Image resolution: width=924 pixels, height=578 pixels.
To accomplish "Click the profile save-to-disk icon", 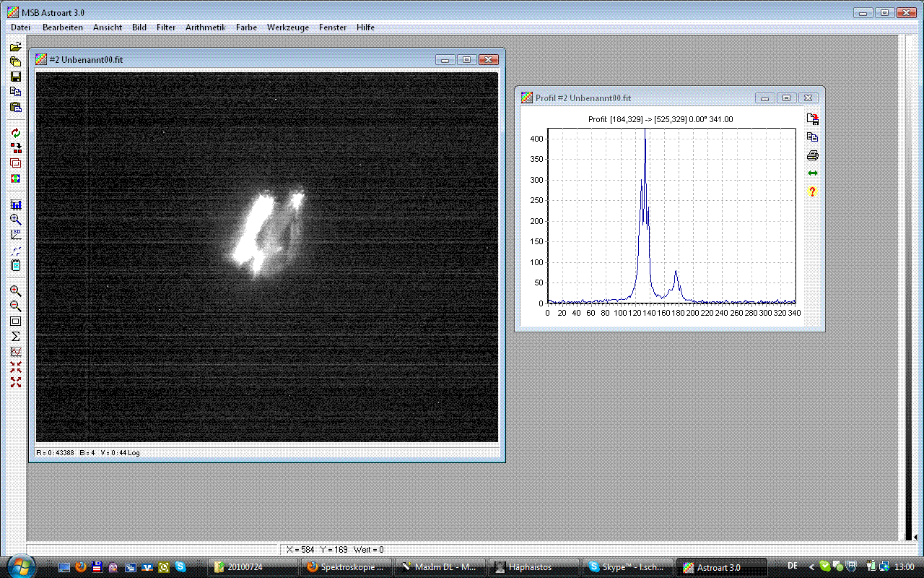I will pyautogui.click(x=812, y=119).
